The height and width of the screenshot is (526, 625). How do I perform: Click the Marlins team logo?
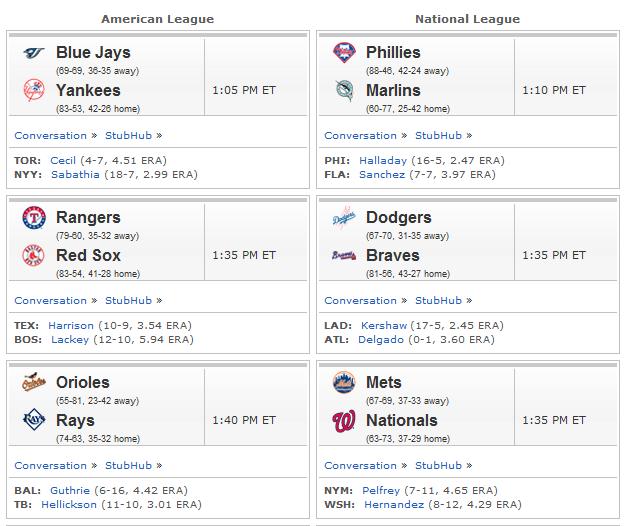344,90
